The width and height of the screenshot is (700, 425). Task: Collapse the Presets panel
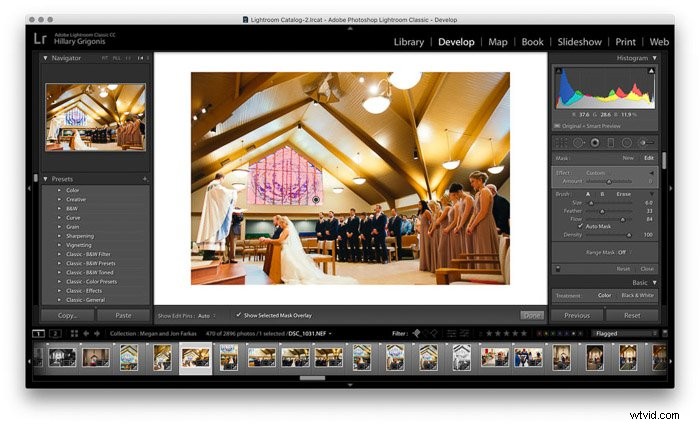[45, 179]
